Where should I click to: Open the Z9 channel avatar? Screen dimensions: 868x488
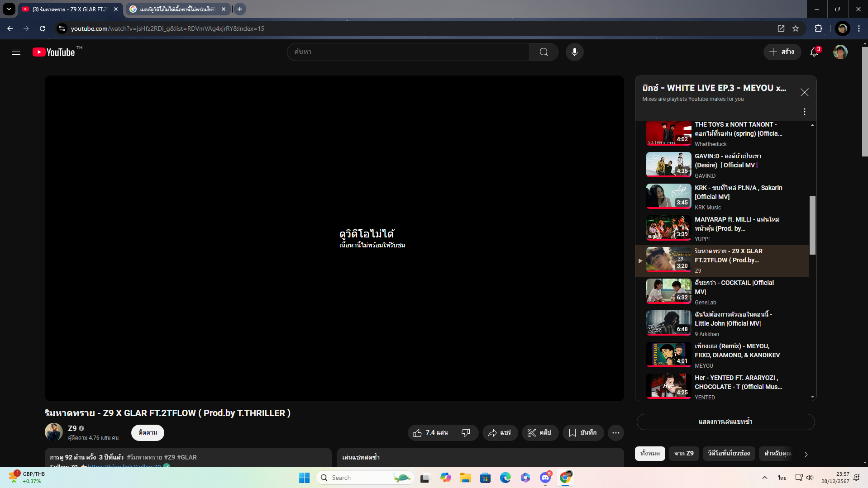tap(54, 432)
